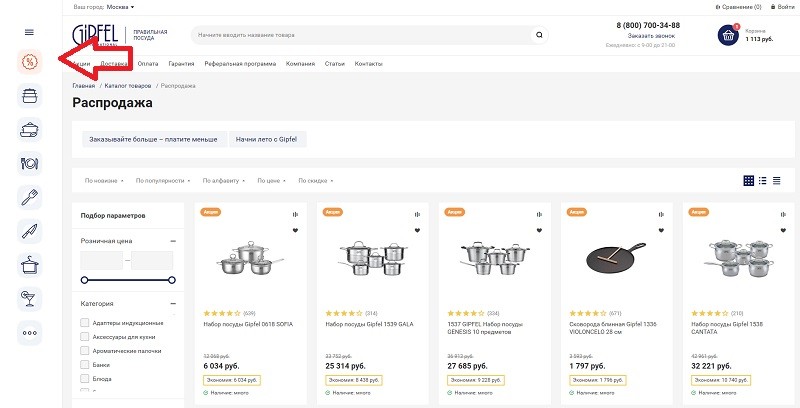Image resolution: width=800 pixels, height=408 pixels.
Task: Click the search magnifier icon
Action: pos(540,35)
